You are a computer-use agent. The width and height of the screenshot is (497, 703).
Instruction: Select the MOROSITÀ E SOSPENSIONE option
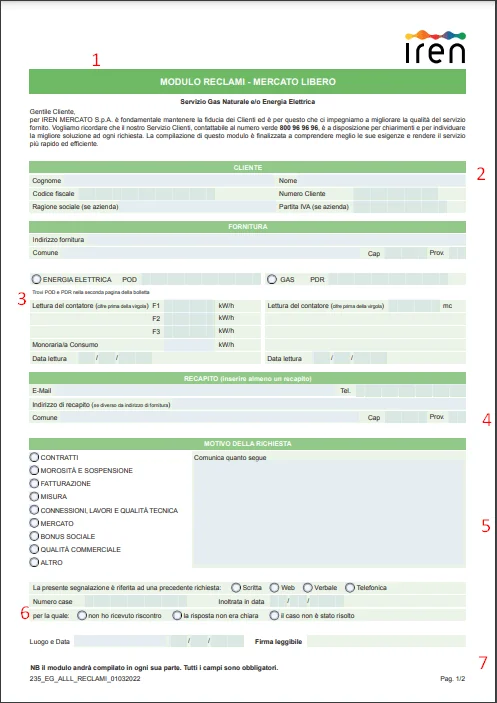34,470
